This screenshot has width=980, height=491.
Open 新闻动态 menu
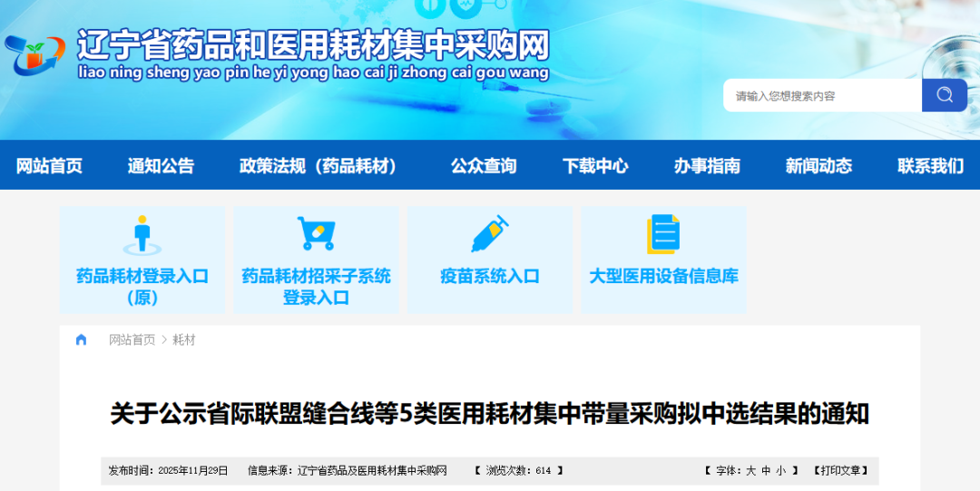pyautogui.click(x=818, y=165)
